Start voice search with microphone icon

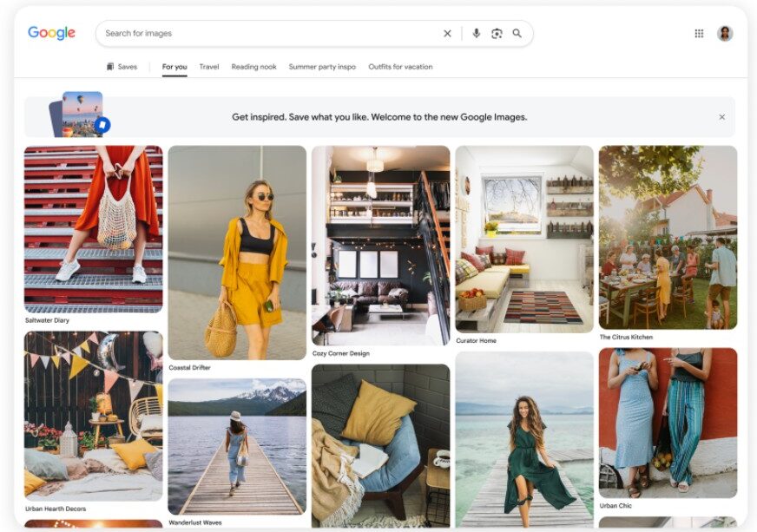tap(476, 33)
